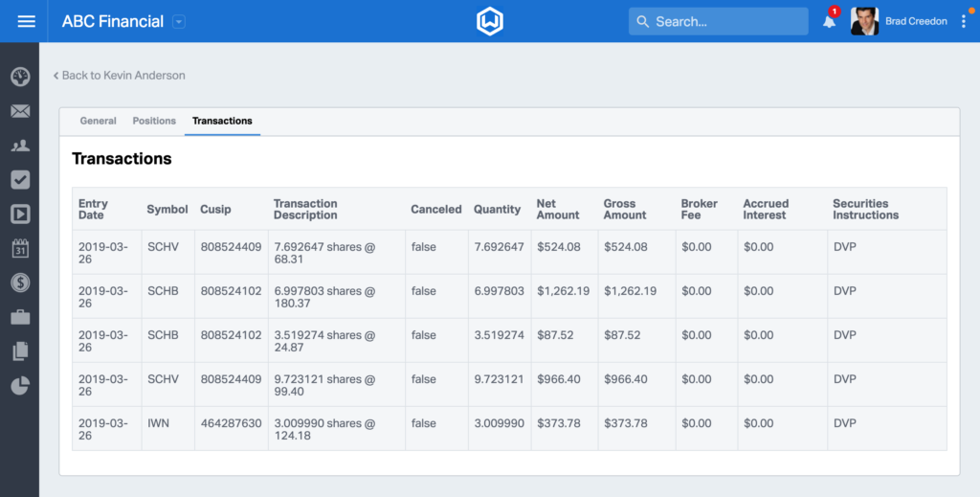Open the projects briefcase sidebar icon
This screenshot has height=497, width=980.
coord(20,317)
